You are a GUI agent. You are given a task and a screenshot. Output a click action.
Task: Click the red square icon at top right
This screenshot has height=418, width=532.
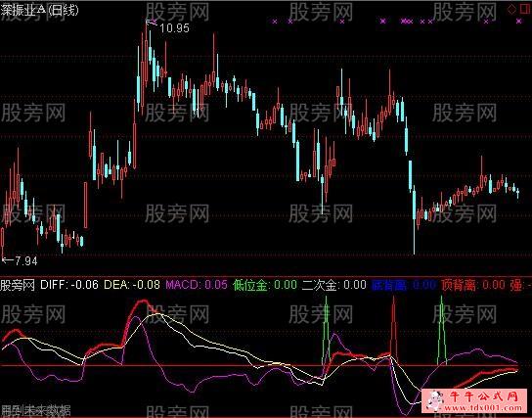tap(524, 9)
